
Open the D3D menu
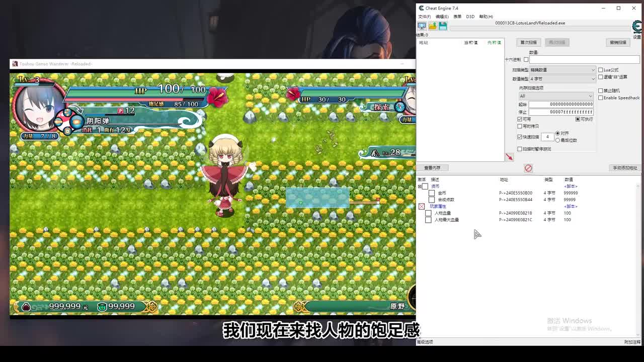coord(470,17)
